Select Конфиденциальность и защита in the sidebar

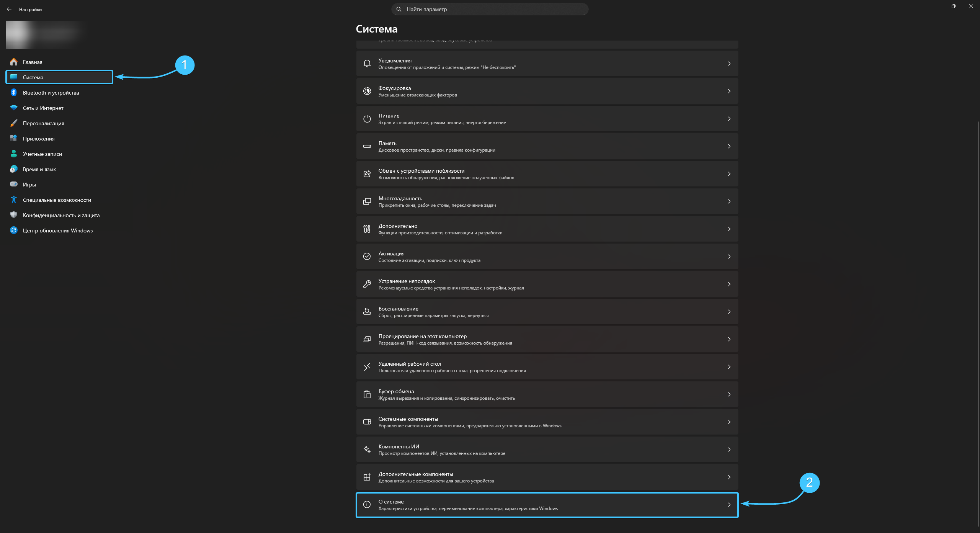coord(61,215)
